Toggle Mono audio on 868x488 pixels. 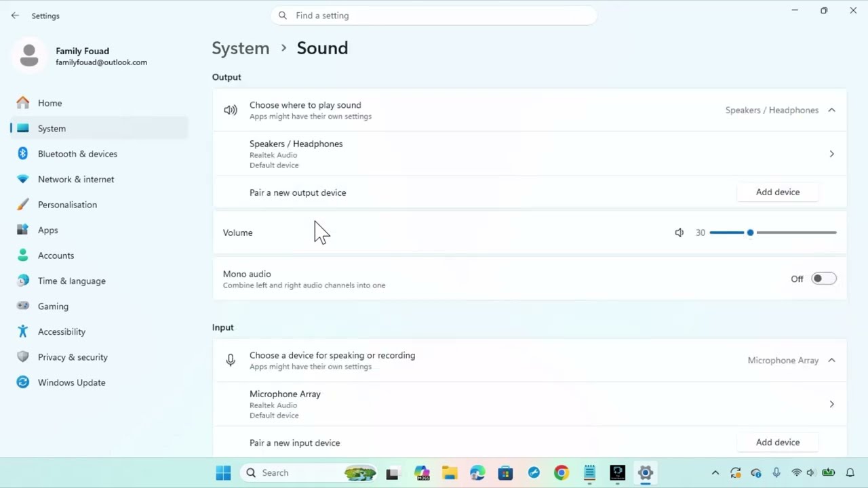pyautogui.click(x=824, y=279)
